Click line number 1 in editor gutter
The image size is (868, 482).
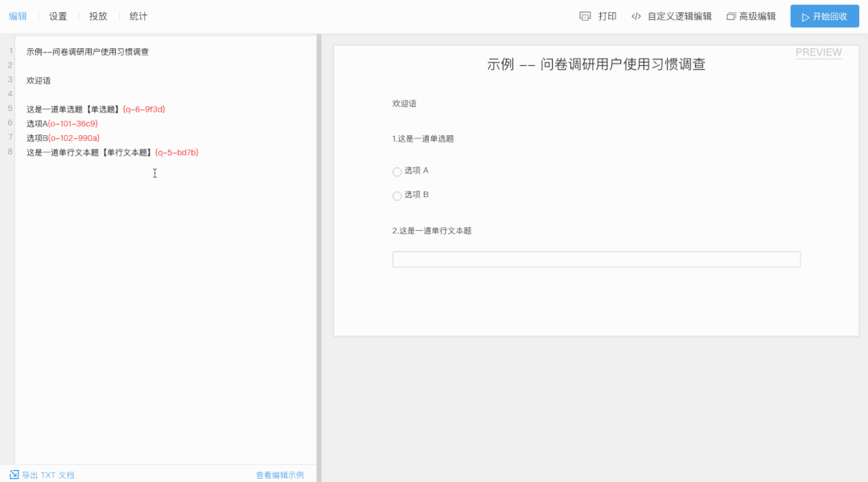[x=10, y=51]
